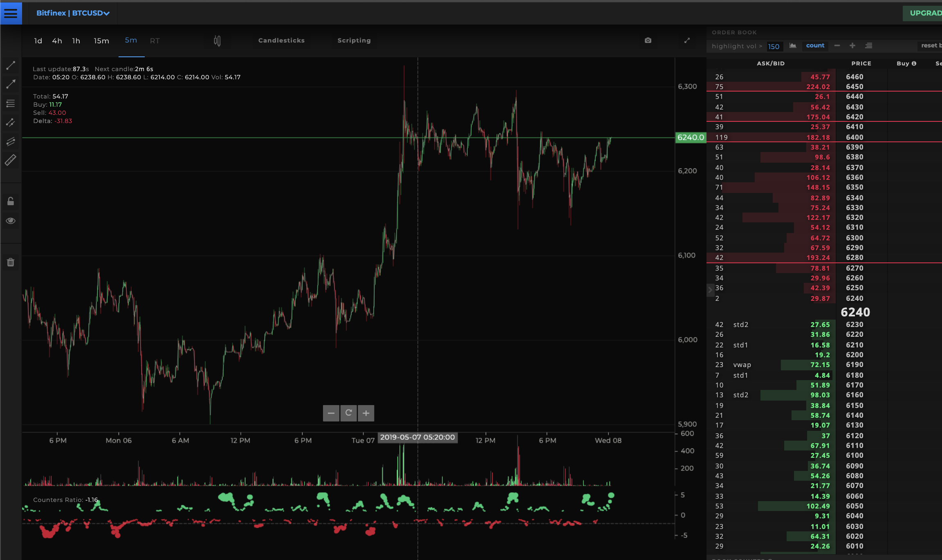Click the reset button in order book
This screenshot has height=560, width=942.
point(931,46)
